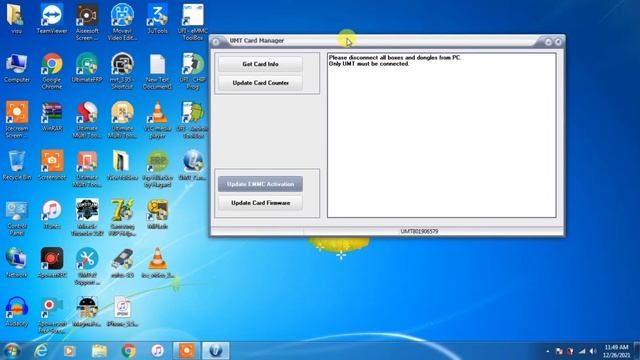Viewport: 640px width, 360px height.
Task: Show hidden tray icons arrow
Action: [x=547, y=351]
